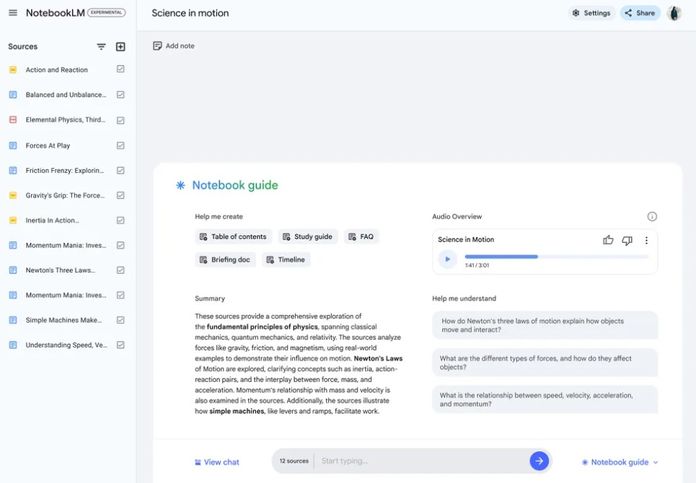696x483 pixels.
Task: Toggle Gravity's Grip source checkbox
Action: [120, 195]
